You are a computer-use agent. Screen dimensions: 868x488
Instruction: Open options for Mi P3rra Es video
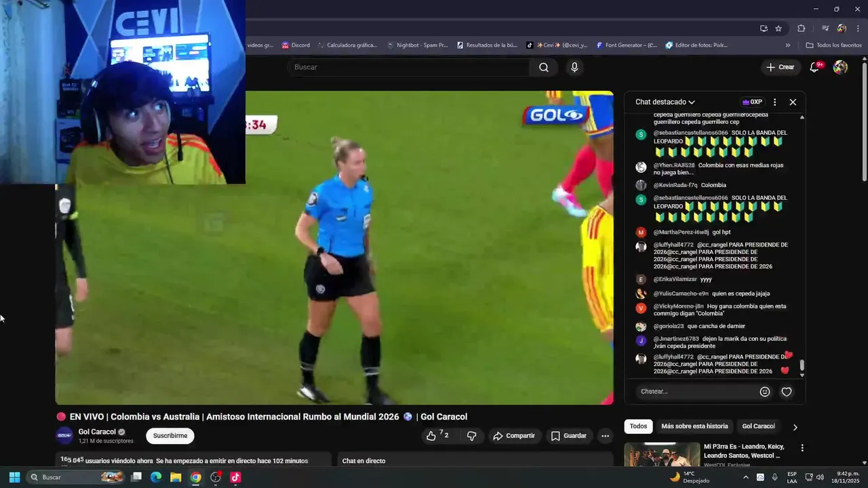click(x=802, y=448)
